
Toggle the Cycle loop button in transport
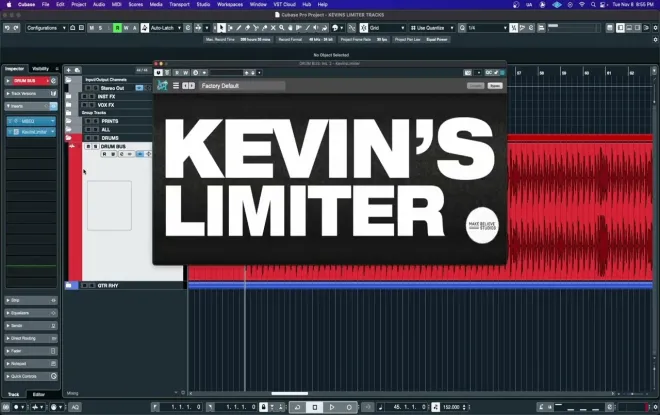pos(297,407)
